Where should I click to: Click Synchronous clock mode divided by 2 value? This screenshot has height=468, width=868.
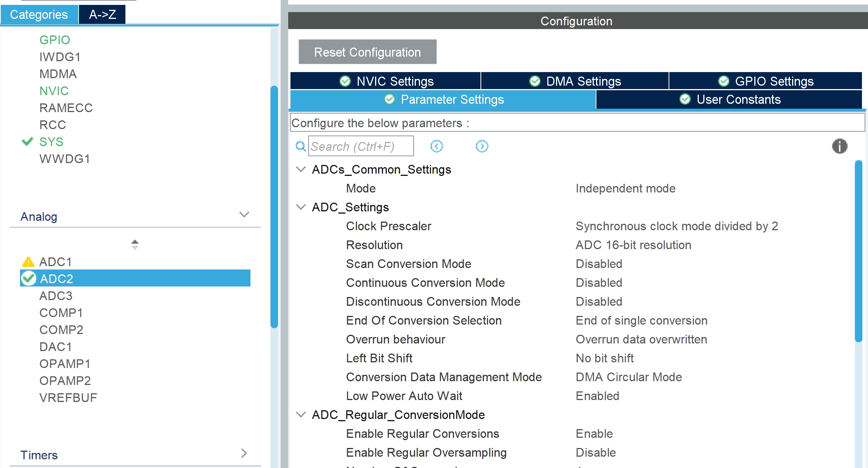pyautogui.click(x=677, y=226)
